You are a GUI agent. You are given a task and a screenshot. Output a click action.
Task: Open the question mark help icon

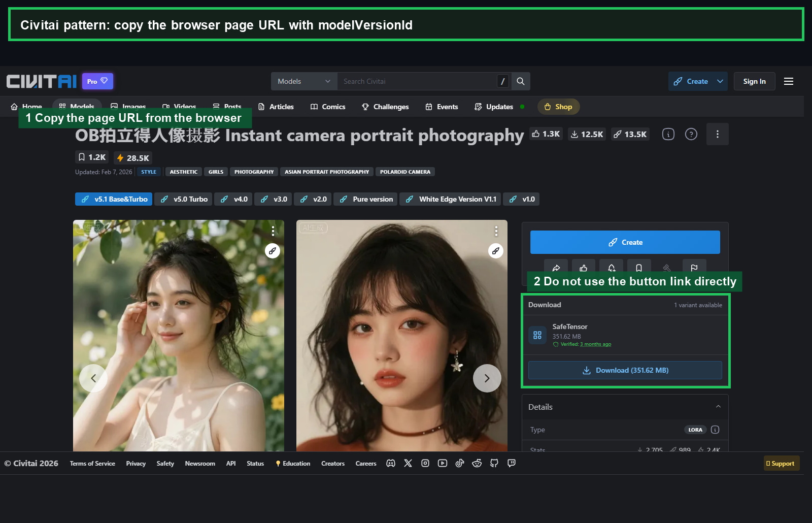click(x=691, y=134)
